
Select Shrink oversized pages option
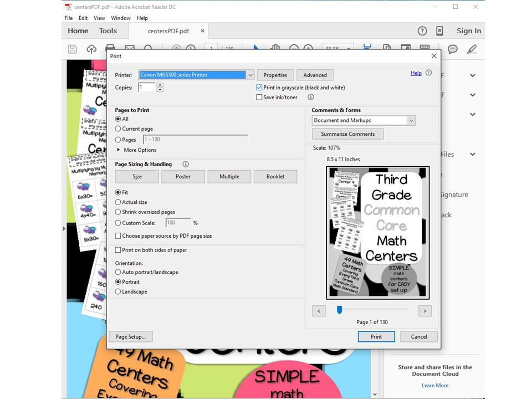coord(117,212)
